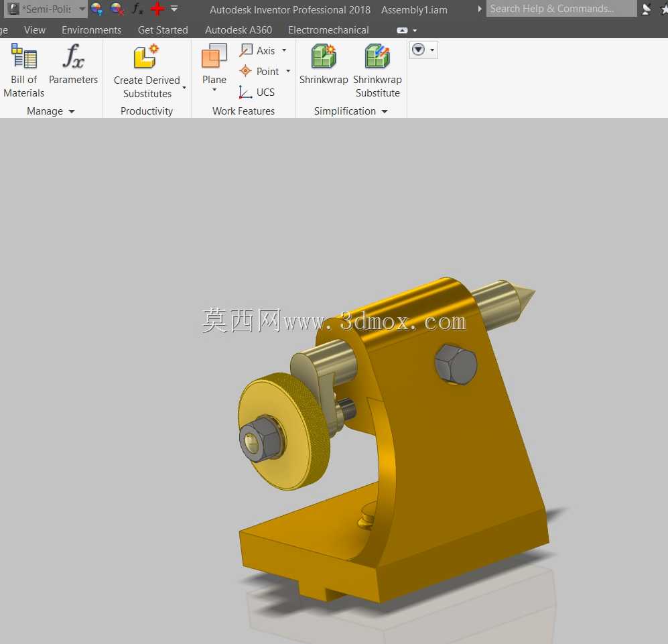Launch the Shrinkwrap tool

point(324,64)
